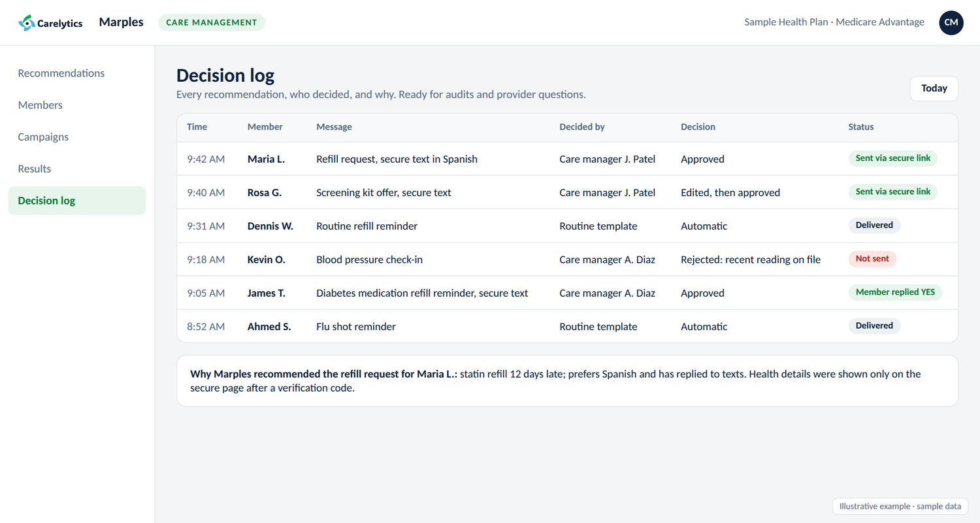Click Sent via secure link for Rosa G.
This screenshot has height=523, width=980.
coord(892,192)
